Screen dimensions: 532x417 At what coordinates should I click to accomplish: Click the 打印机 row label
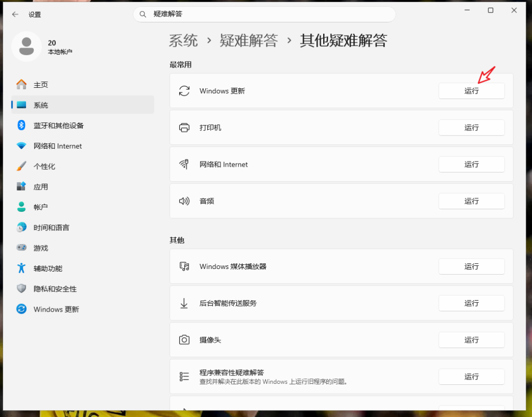coord(210,127)
